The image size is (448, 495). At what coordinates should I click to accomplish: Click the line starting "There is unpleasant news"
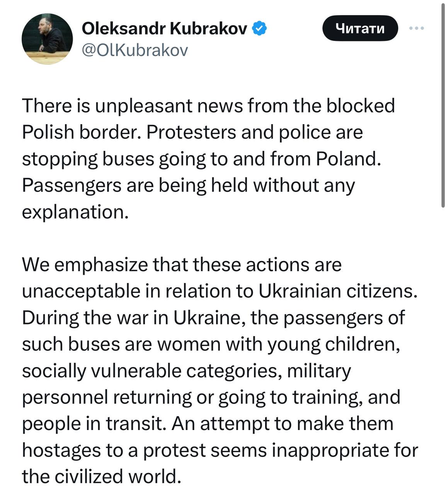[x=208, y=106]
